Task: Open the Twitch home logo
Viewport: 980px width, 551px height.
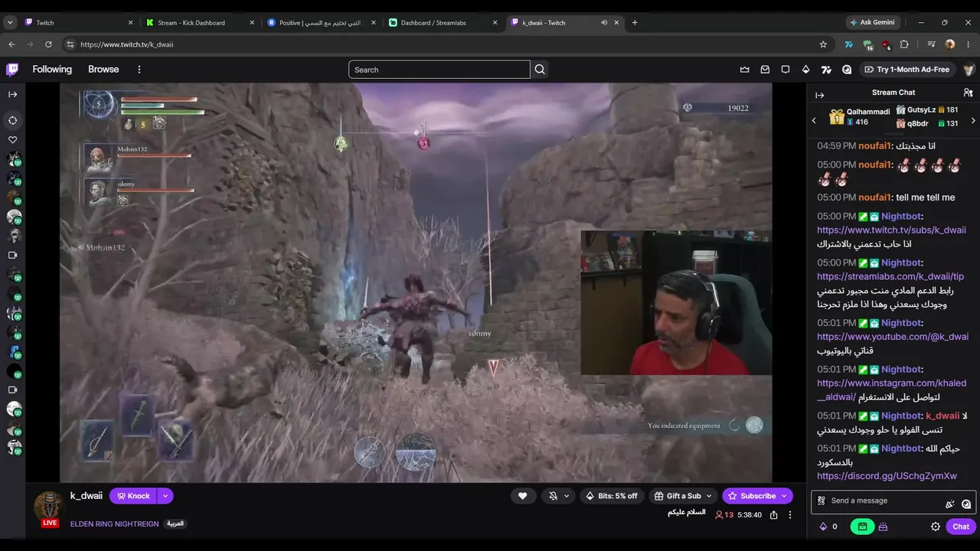Action: click(12, 70)
